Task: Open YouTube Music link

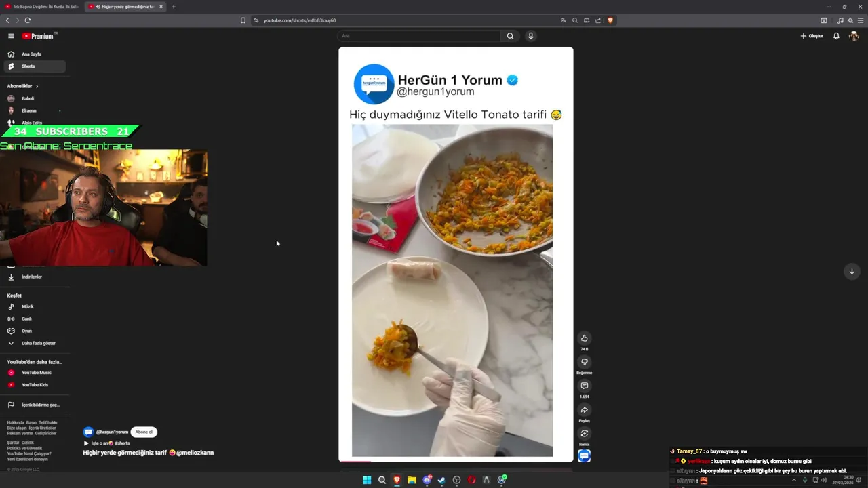Action: pos(34,373)
